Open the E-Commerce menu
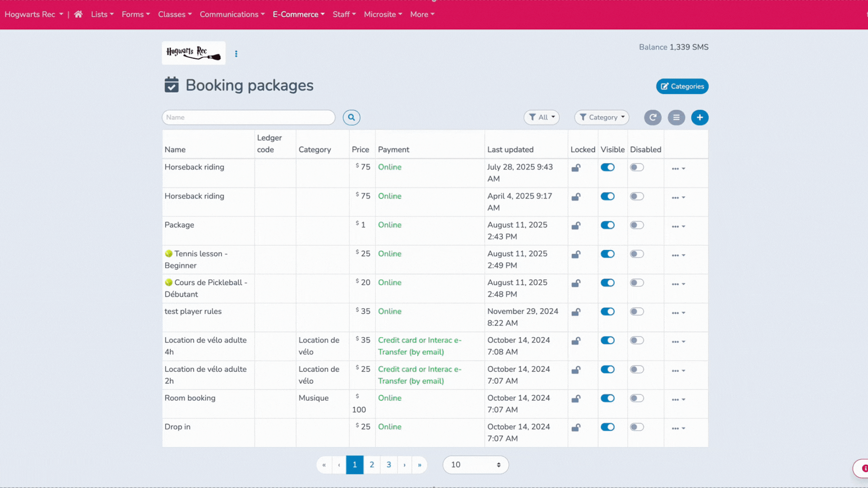This screenshot has height=488, width=868. pyautogui.click(x=298, y=14)
